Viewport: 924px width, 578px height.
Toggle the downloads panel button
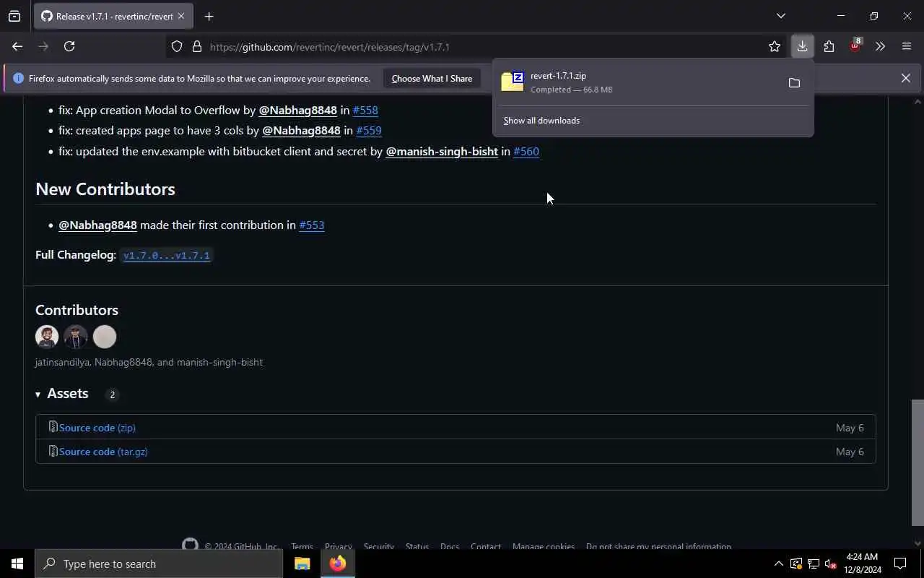802,47
